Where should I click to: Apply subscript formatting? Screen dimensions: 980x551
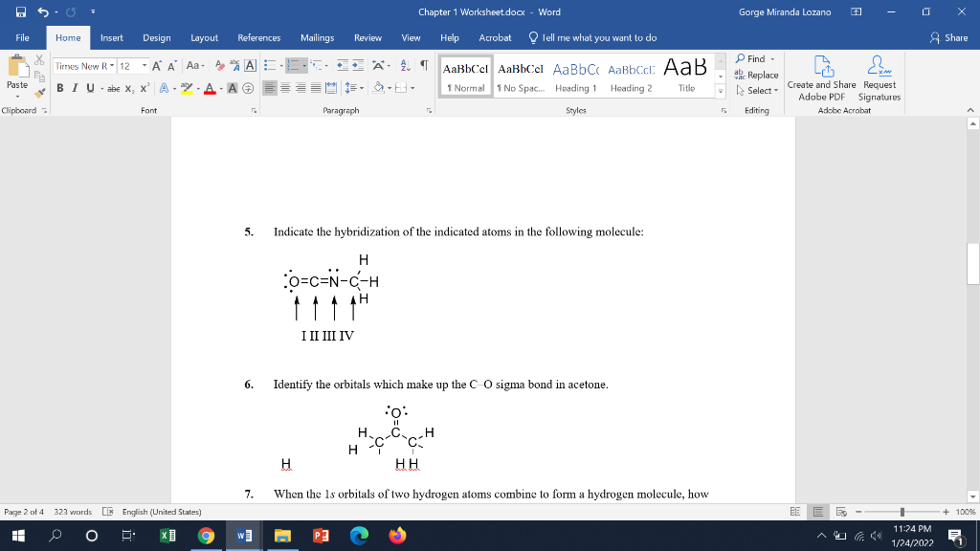130,87
